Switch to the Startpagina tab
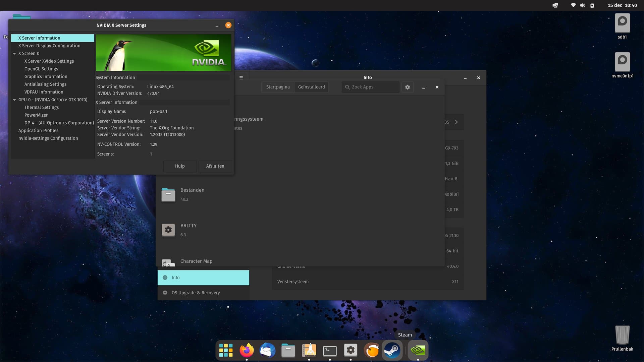 click(278, 87)
